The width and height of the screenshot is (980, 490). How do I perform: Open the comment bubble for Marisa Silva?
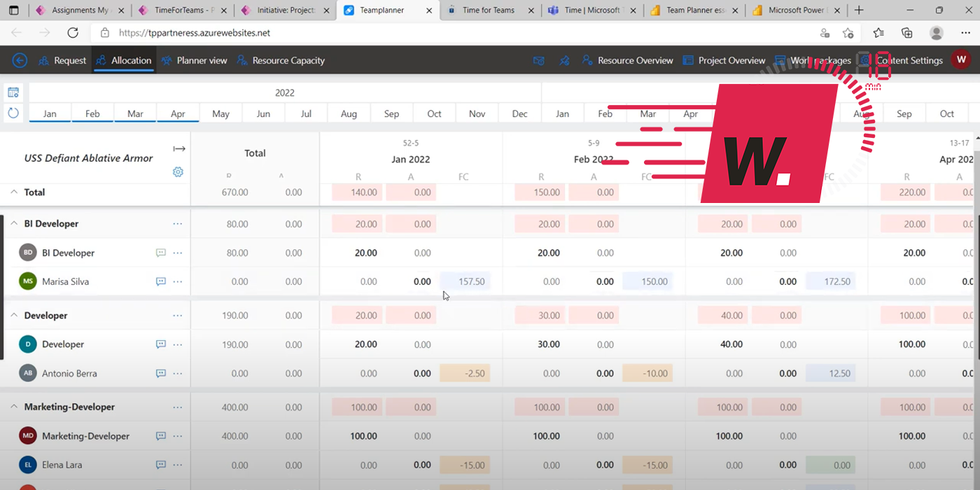click(x=161, y=281)
